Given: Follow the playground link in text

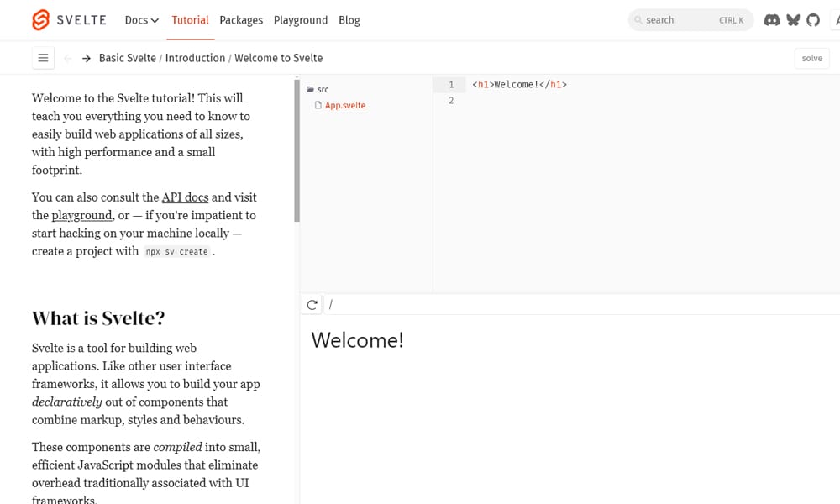Looking at the screenshot, I should [82, 215].
